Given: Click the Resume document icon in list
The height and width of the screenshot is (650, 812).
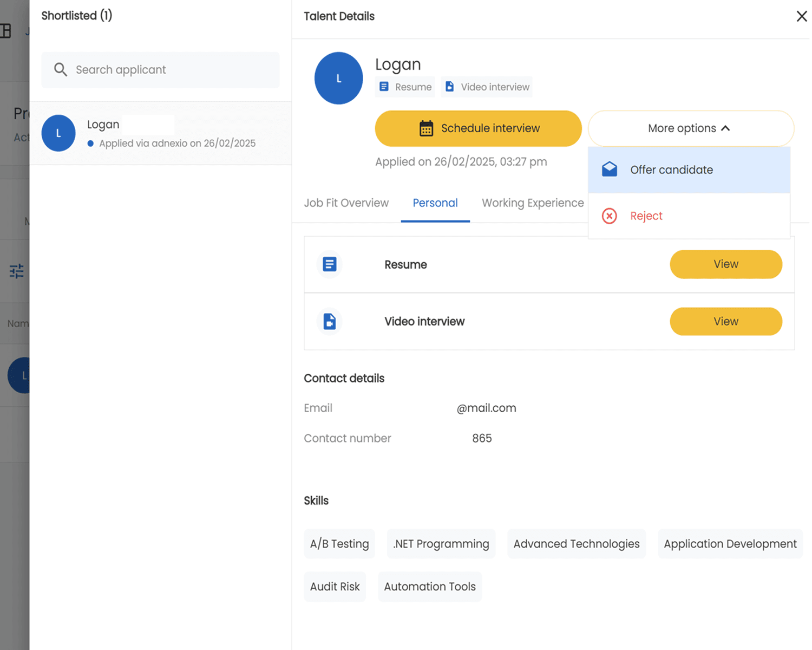Looking at the screenshot, I should [329, 264].
